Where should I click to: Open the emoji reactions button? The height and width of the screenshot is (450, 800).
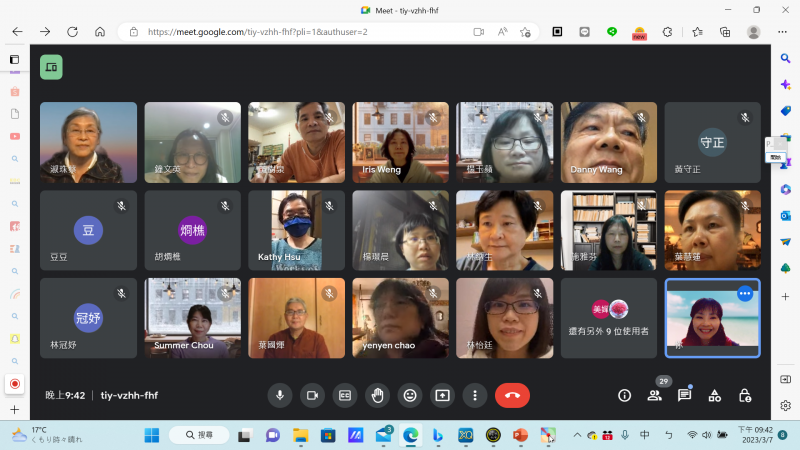(410, 395)
